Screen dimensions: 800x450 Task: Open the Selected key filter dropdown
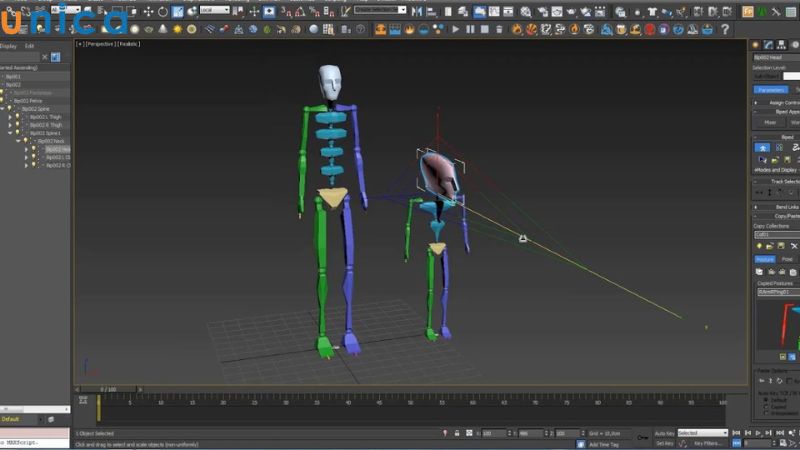click(x=703, y=433)
